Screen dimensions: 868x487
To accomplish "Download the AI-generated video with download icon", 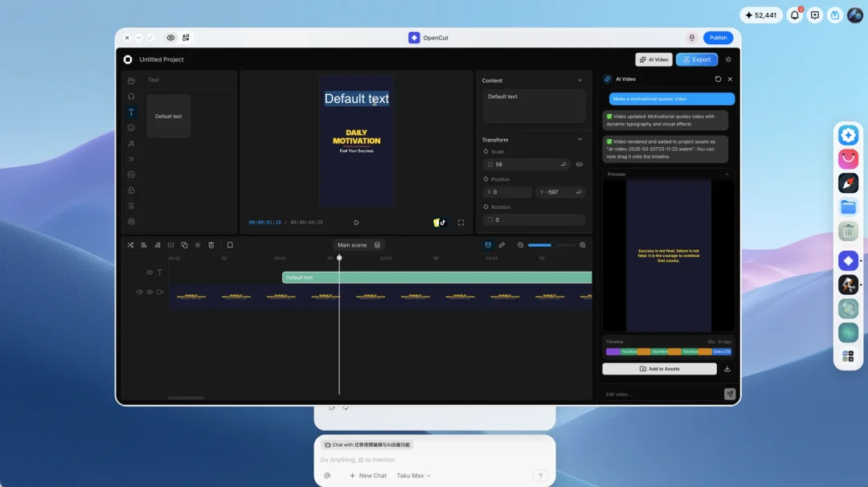I will coord(727,369).
